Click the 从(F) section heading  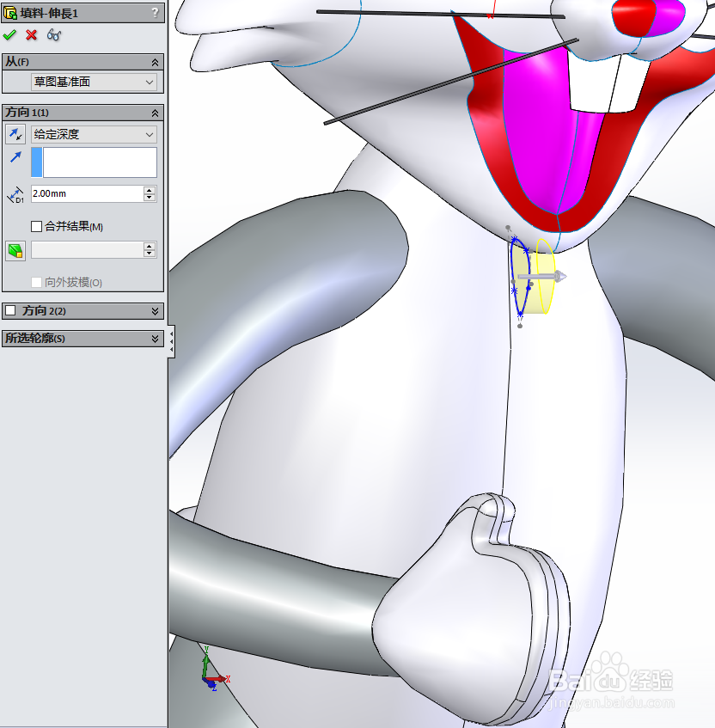[17, 62]
